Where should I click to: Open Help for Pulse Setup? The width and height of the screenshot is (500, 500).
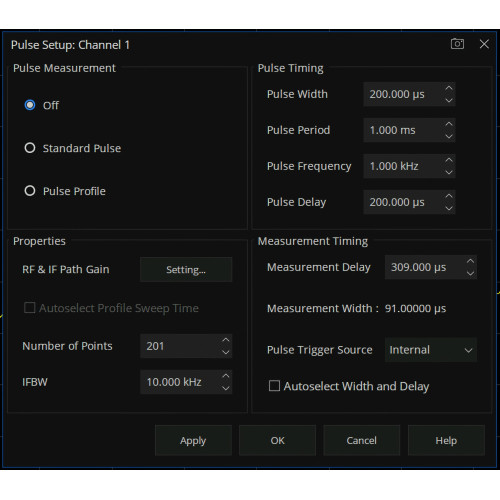[x=446, y=440]
